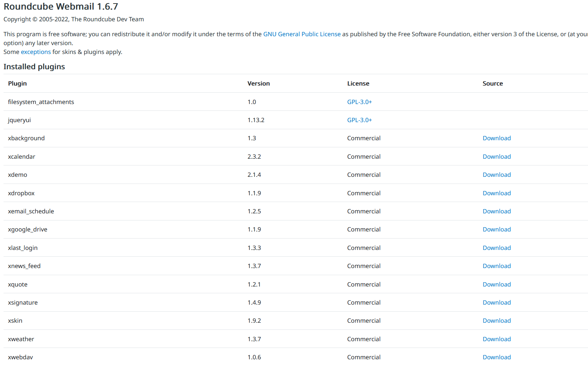Image resolution: width=588 pixels, height=371 pixels.
Task: Download the xquote plugin source
Action: pos(497,284)
